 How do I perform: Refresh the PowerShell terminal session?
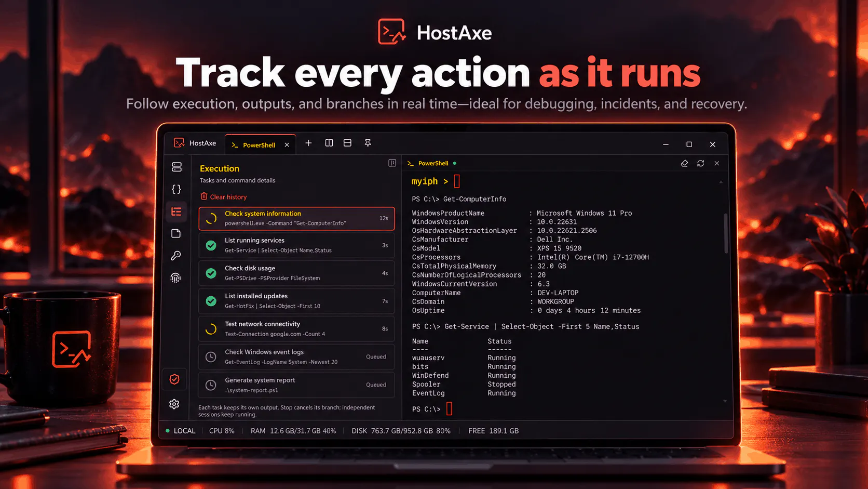(700, 163)
